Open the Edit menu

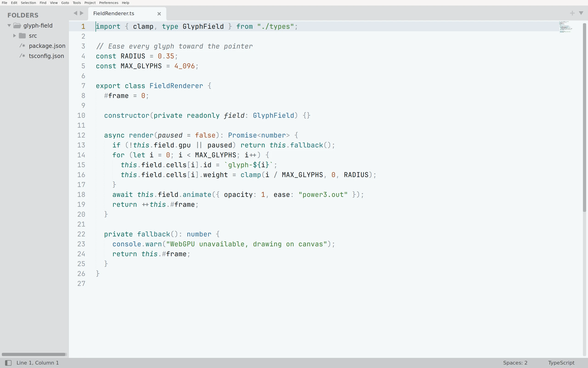(14, 3)
